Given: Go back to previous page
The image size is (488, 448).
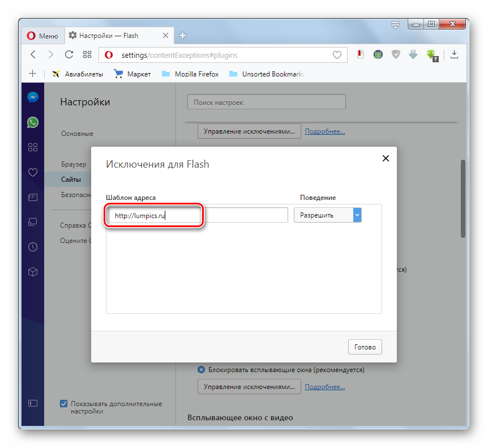Looking at the screenshot, I should (33, 55).
